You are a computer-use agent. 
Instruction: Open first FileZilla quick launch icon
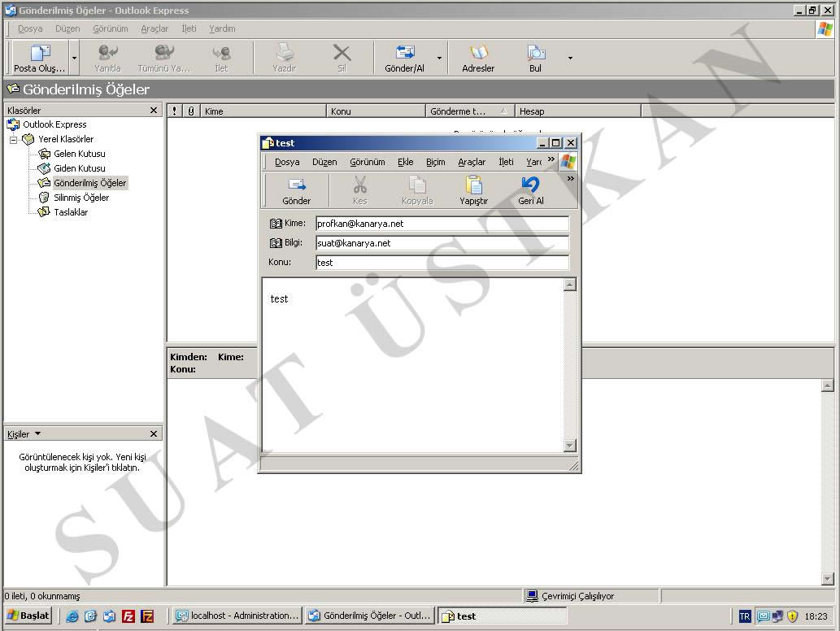tap(128, 616)
